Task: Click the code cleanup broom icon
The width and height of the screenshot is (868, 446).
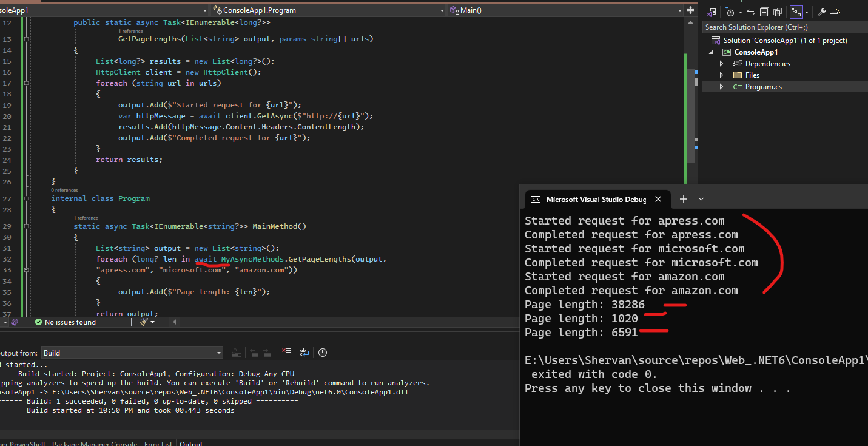Action: coord(143,322)
